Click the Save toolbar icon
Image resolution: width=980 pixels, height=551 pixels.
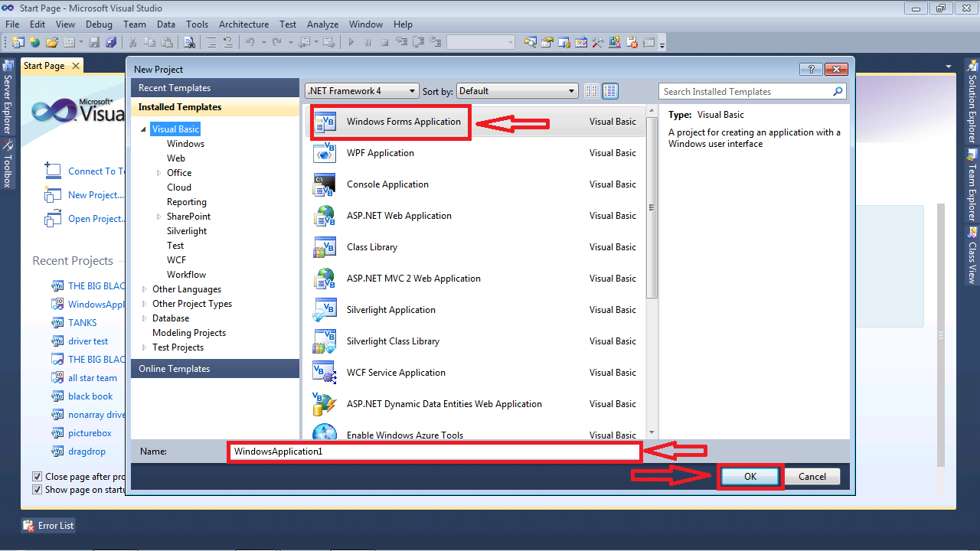coord(95,42)
